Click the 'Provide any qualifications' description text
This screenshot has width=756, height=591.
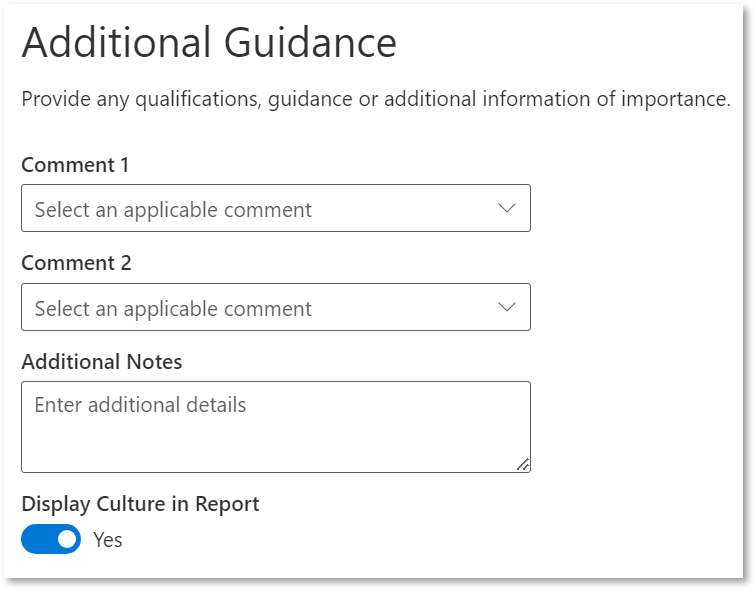click(376, 99)
